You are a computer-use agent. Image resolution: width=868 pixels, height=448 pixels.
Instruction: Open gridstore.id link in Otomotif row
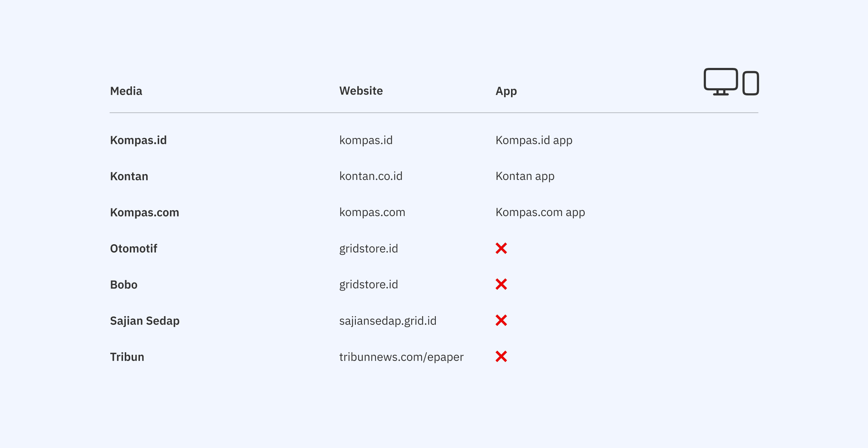click(369, 249)
